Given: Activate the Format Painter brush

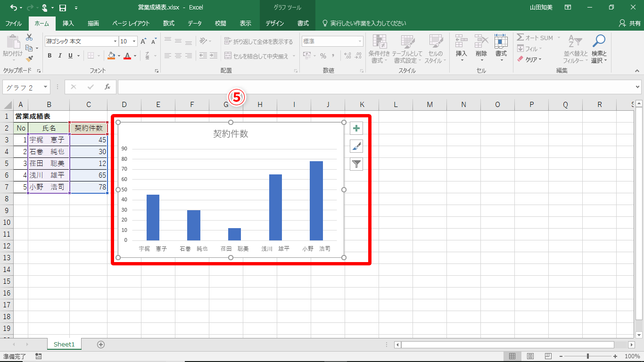Looking at the screenshot, I should coord(29,59).
